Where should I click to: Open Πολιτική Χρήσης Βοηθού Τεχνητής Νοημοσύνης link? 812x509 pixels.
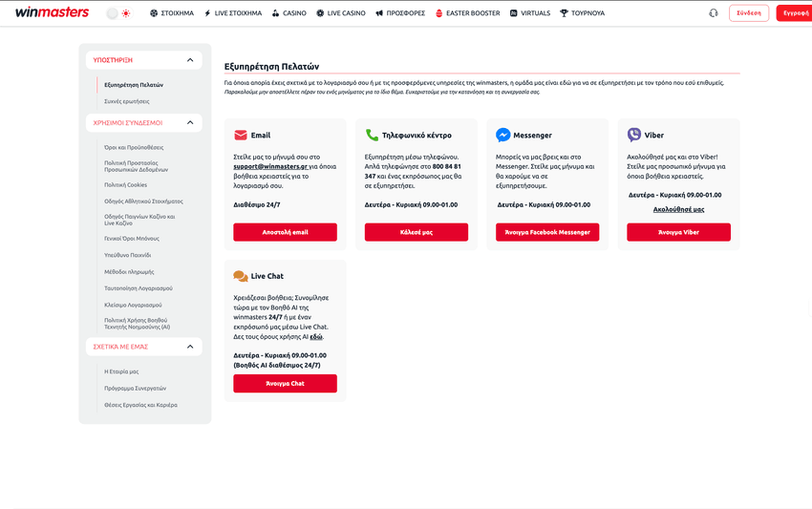point(138,324)
